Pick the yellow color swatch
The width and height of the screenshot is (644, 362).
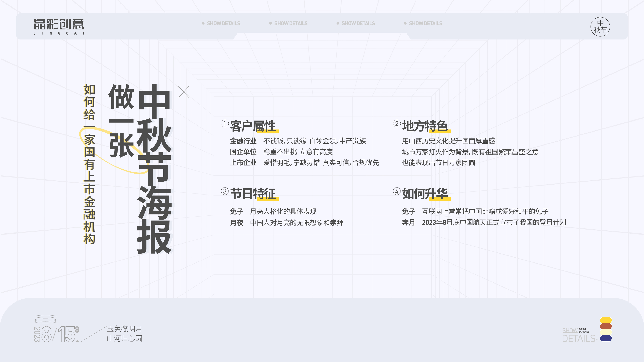coord(606,320)
